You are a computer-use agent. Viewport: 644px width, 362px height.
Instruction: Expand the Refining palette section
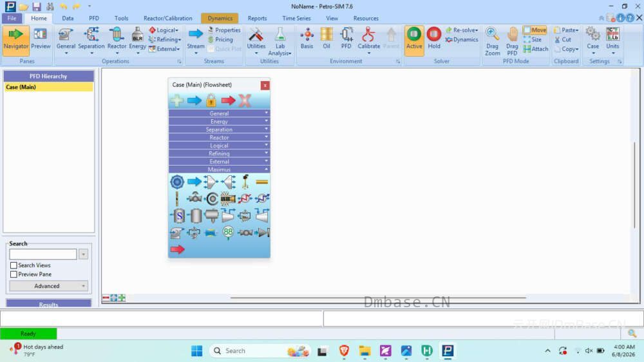coord(219,153)
